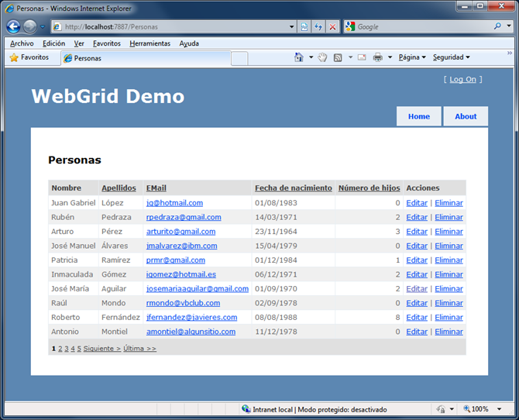Expand the status bar privacy dropdown
The width and height of the screenshot is (519, 420).
point(452,409)
